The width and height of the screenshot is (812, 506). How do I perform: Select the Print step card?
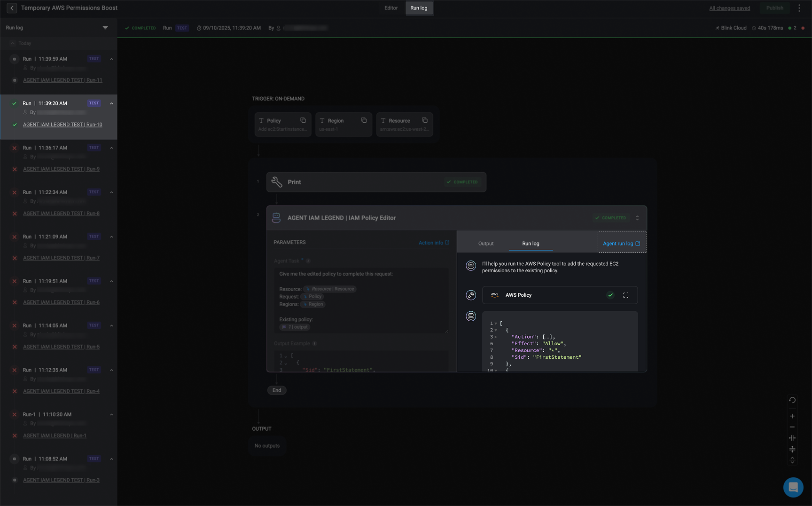(x=376, y=182)
